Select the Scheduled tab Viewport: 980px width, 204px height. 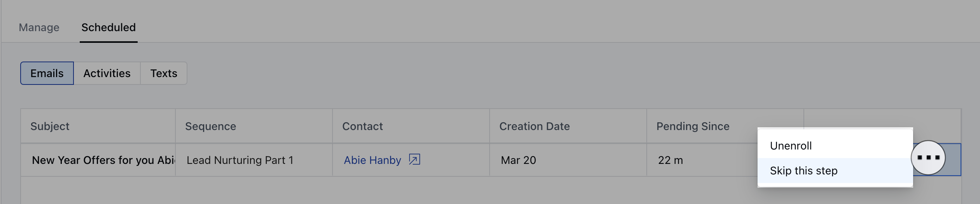[x=108, y=27]
